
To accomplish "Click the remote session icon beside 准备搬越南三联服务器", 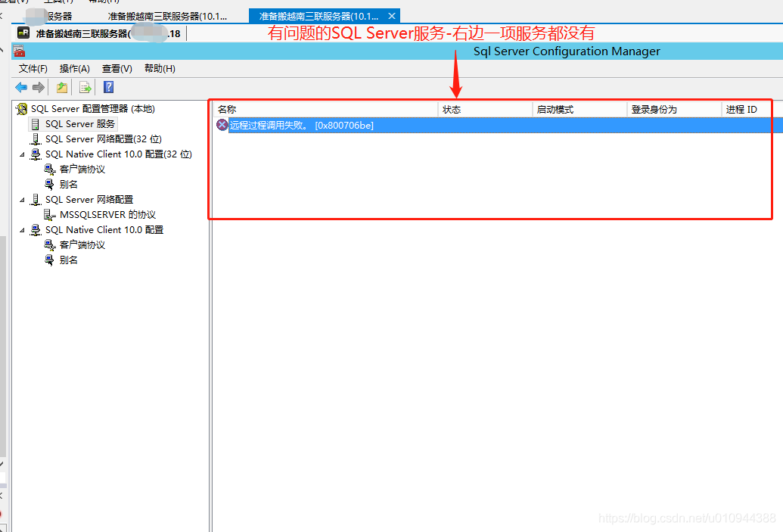I will 23,33.
